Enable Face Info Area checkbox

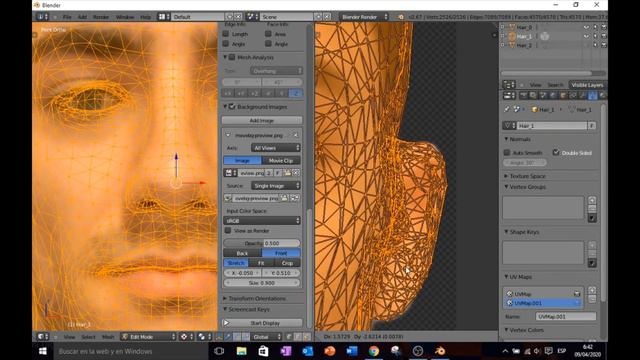coord(268,34)
